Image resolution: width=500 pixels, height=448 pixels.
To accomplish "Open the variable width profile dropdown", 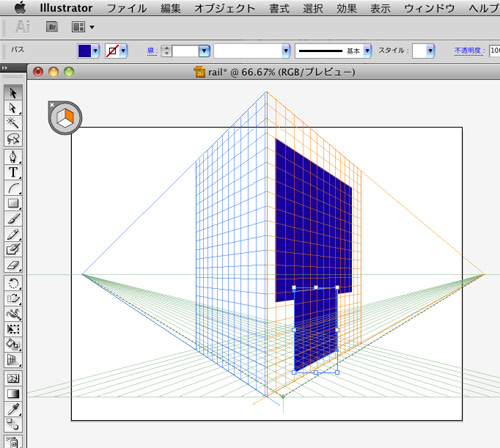I will pyautogui.click(x=286, y=51).
